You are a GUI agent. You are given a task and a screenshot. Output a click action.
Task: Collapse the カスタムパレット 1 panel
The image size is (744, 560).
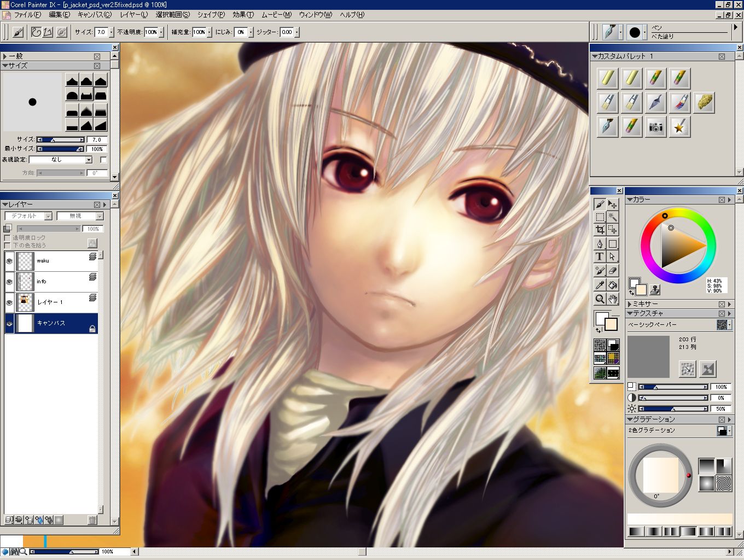pos(595,56)
